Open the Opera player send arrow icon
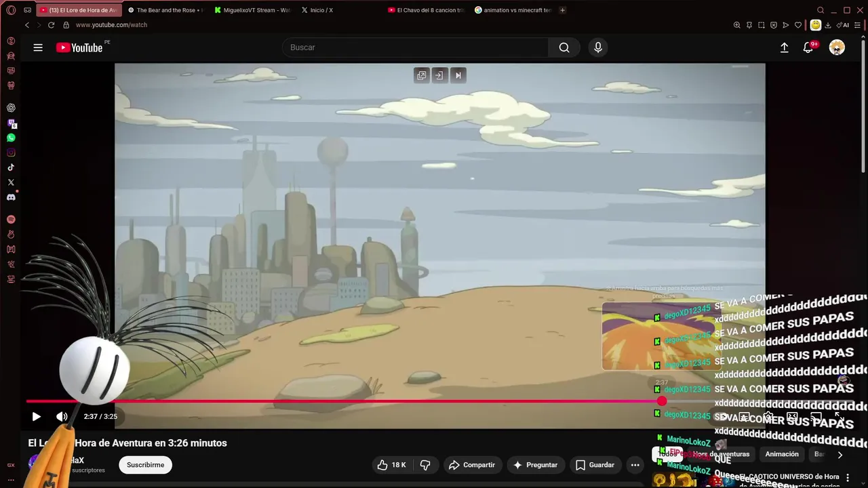 (786, 25)
